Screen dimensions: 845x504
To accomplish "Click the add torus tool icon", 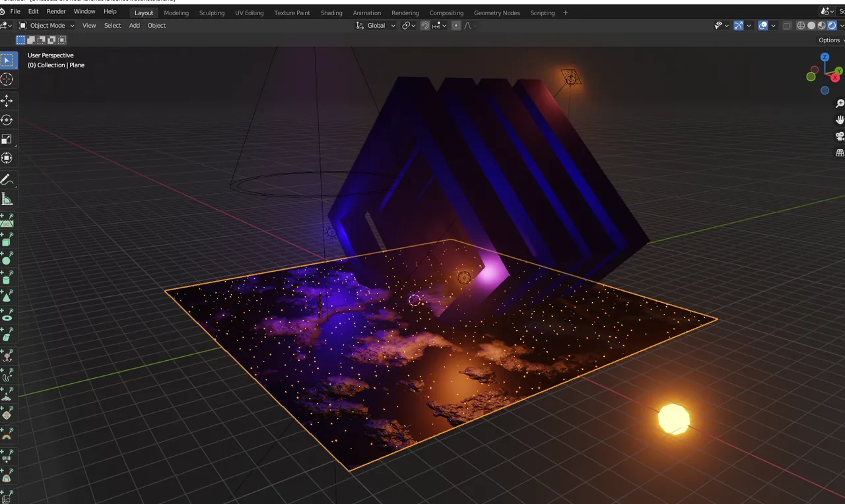I will click(x=7, y=316).
